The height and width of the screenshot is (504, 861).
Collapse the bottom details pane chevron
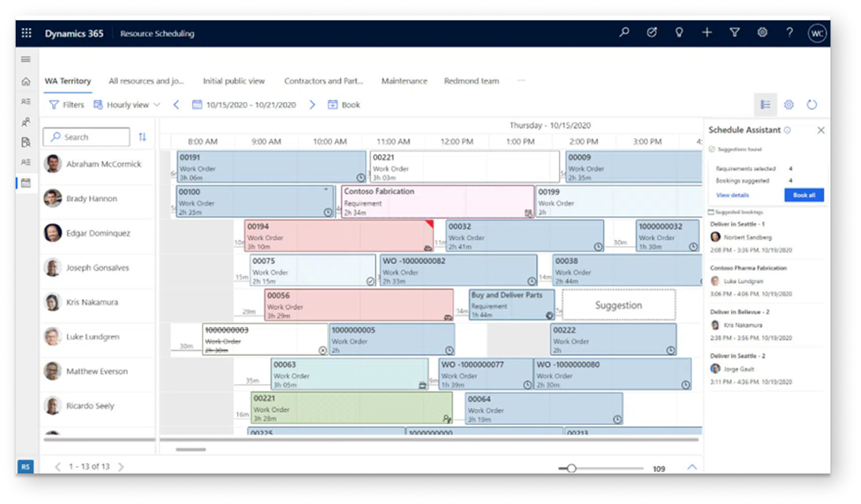tap(692, 468)
